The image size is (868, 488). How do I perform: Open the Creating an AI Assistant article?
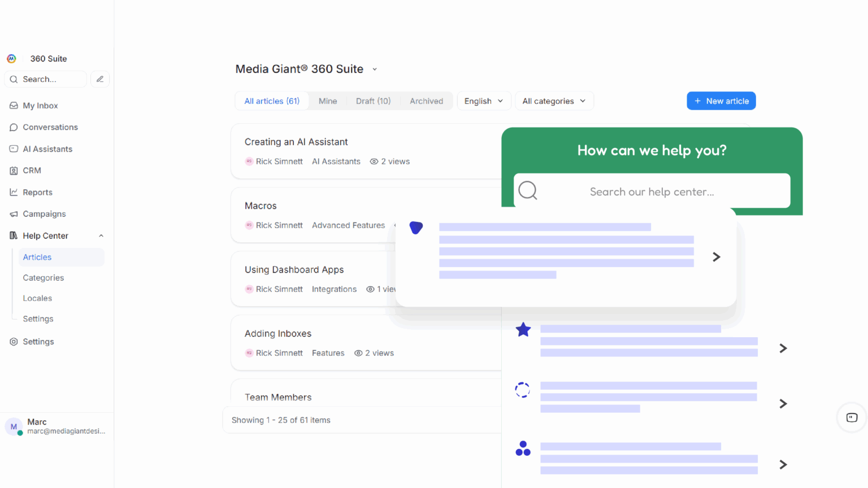tap(296, 142)
